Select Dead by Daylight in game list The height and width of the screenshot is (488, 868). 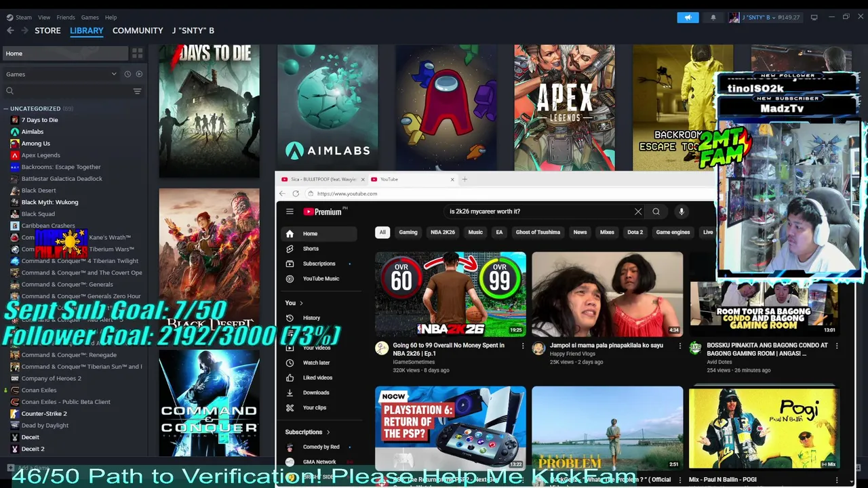click(x=45, y=426)
